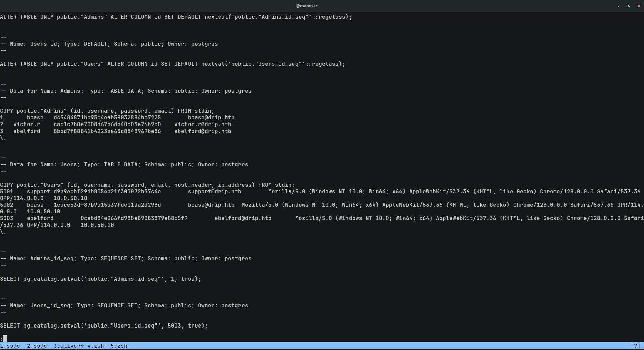Focus the pager colon prompt at the bottom

pyautogui.click(x=3, y=339)
